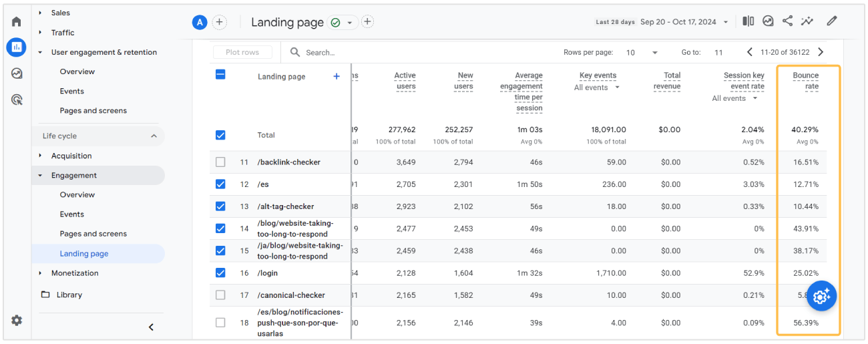Open the Advertising icon in the left rail

click(x=17, y=100)
